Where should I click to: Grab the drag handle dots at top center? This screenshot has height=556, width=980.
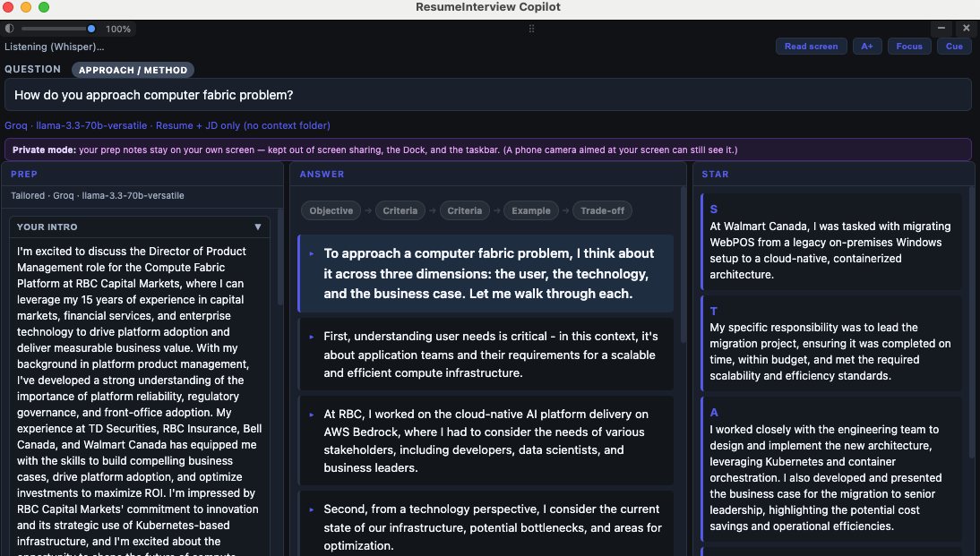click(531, 29)
